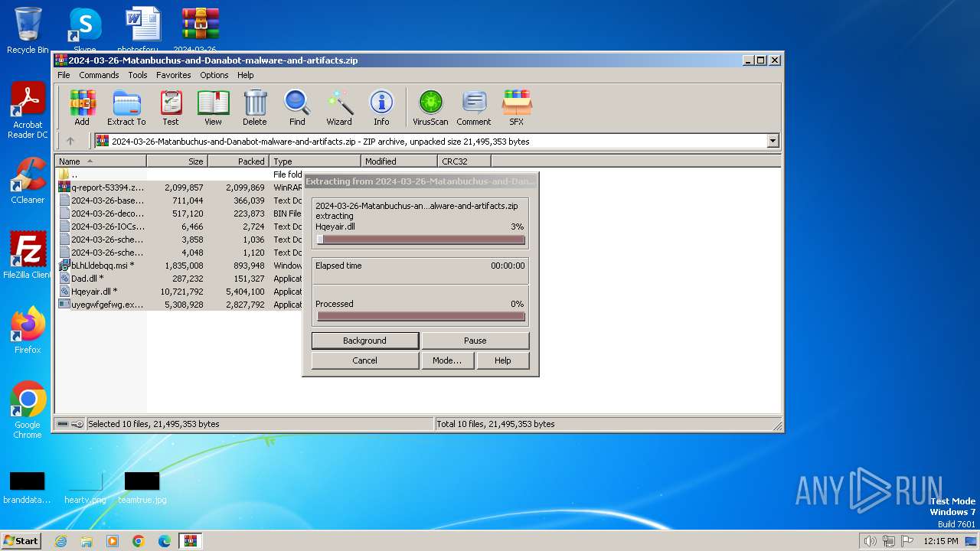Open the Help menu
980x551 pixels.
[x=246, y=75]
